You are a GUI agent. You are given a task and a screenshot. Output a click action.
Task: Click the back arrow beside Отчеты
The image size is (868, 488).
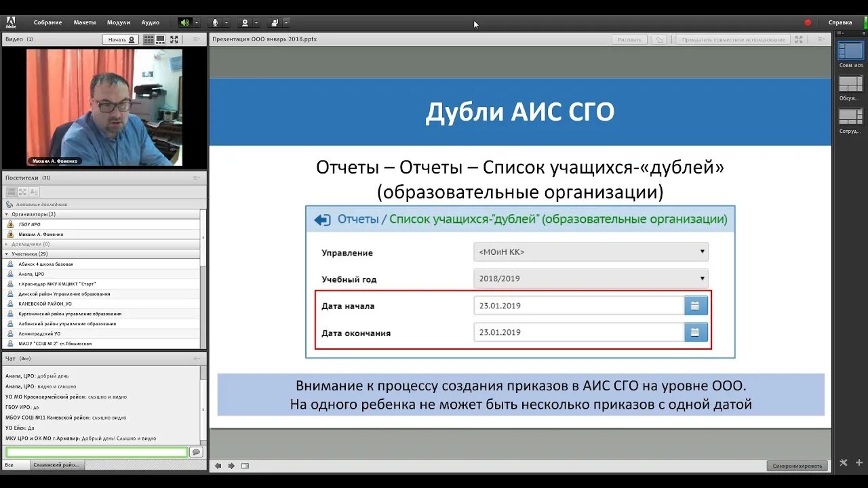[322, 220]
